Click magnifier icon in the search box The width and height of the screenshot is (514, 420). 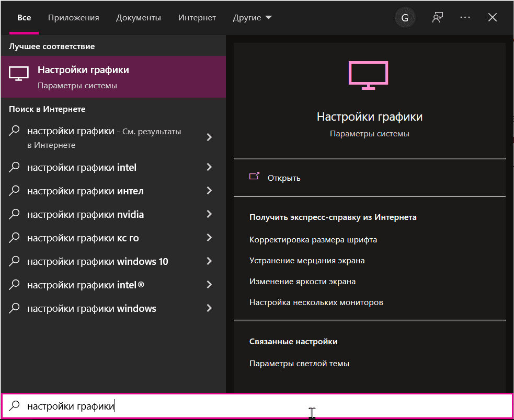tap(15, 406)
